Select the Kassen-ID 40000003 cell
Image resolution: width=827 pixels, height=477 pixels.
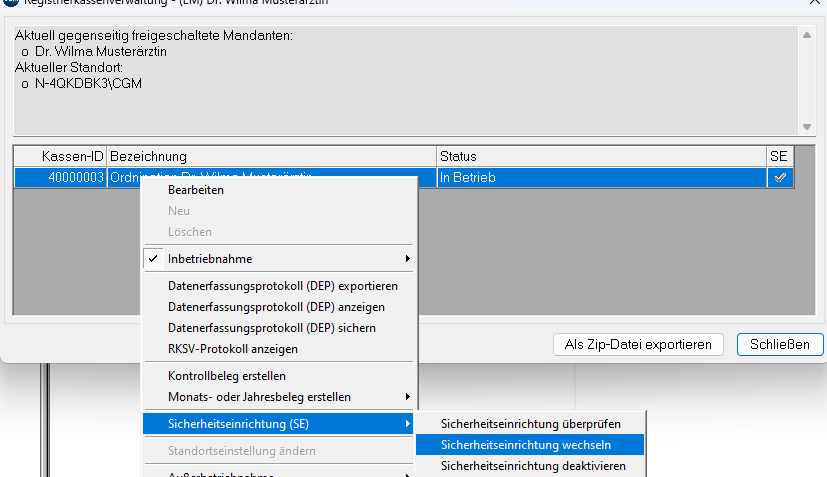click(60, 177)
